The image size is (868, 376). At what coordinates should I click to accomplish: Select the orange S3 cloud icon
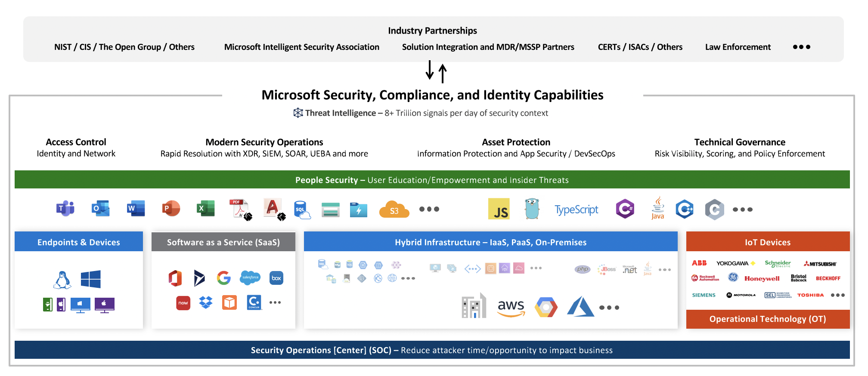(394, 210)
